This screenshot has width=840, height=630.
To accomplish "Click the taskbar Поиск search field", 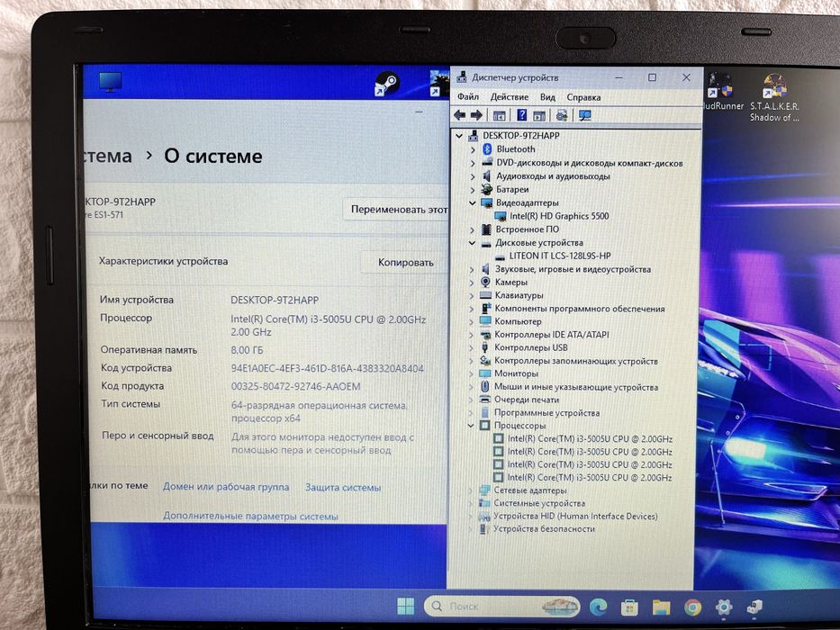I will (x=502, y=606).
